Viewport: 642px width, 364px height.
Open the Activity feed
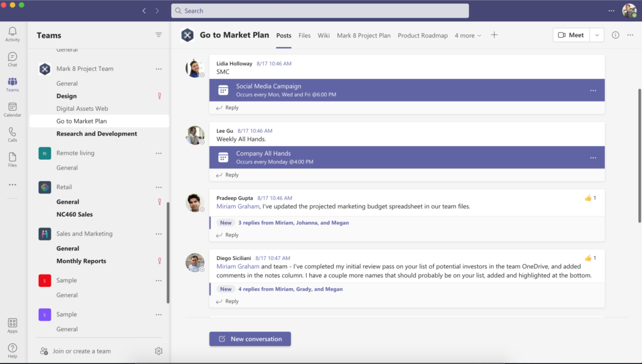click(13, 34)
